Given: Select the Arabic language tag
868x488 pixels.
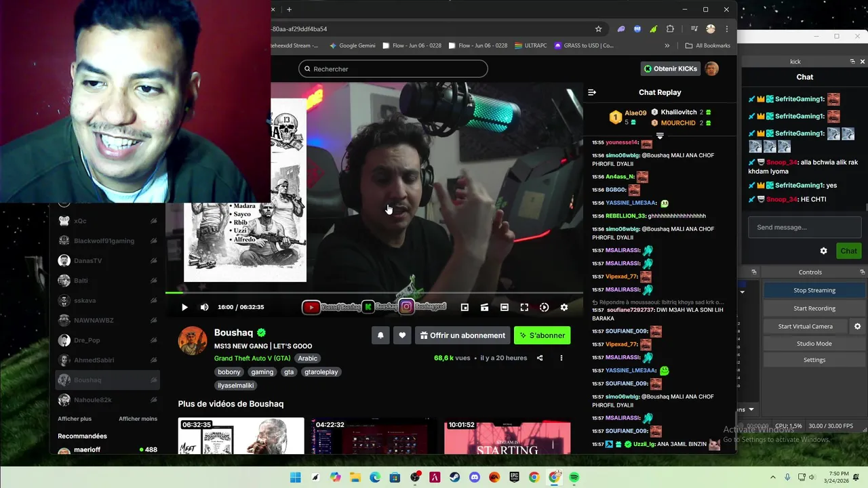Looking at the screenshot, I should click(x=307, y=359).
